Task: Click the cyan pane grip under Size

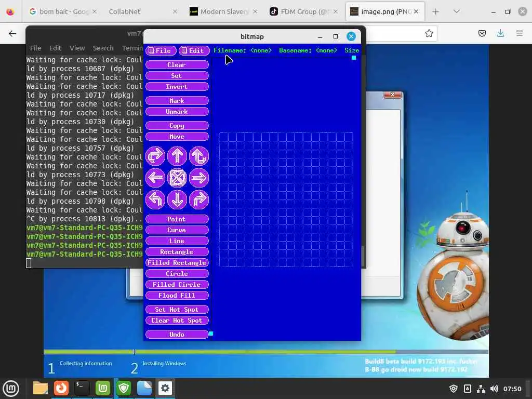Action: [x=354, y=58]
